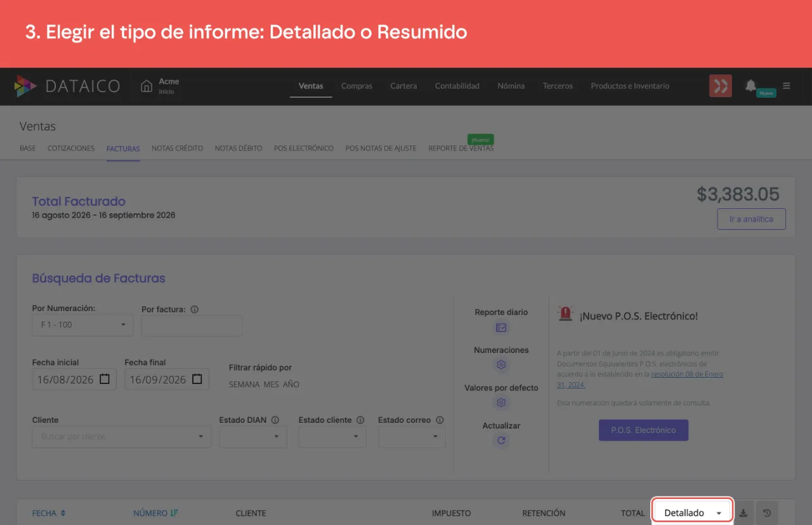Open the Ventas menu
This screenshot has width=812, height=525.
(x=311, y=86)
